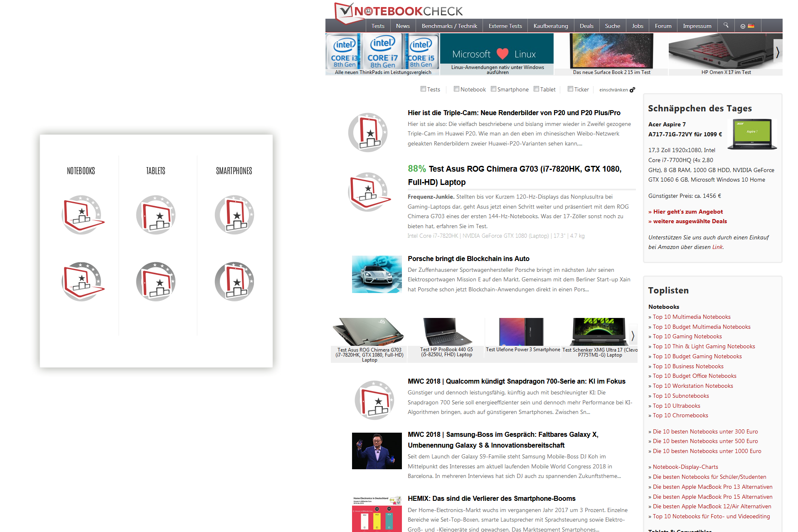Open Externe Tests menu

coord(505,26)
